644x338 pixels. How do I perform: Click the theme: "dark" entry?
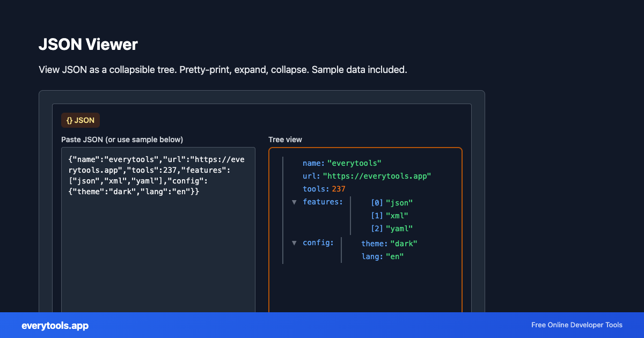click(x=389, y=243)
